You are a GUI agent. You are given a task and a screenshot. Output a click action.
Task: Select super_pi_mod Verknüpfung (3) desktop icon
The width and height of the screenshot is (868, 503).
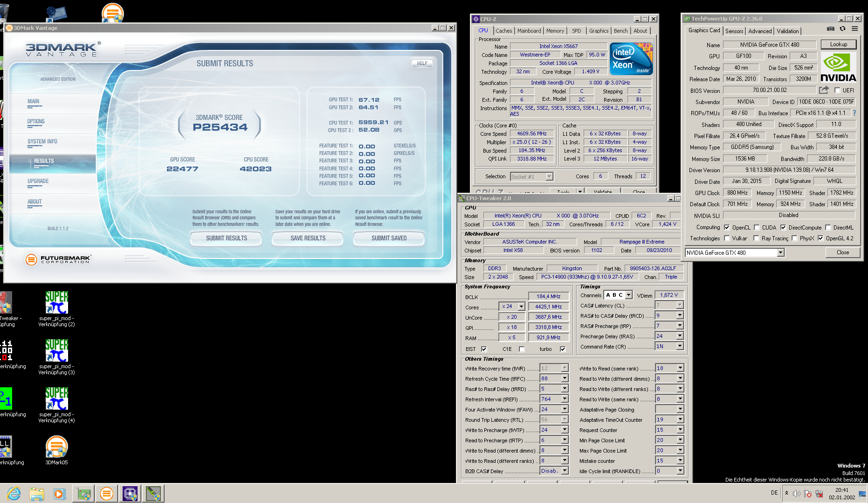pos(56,357)
